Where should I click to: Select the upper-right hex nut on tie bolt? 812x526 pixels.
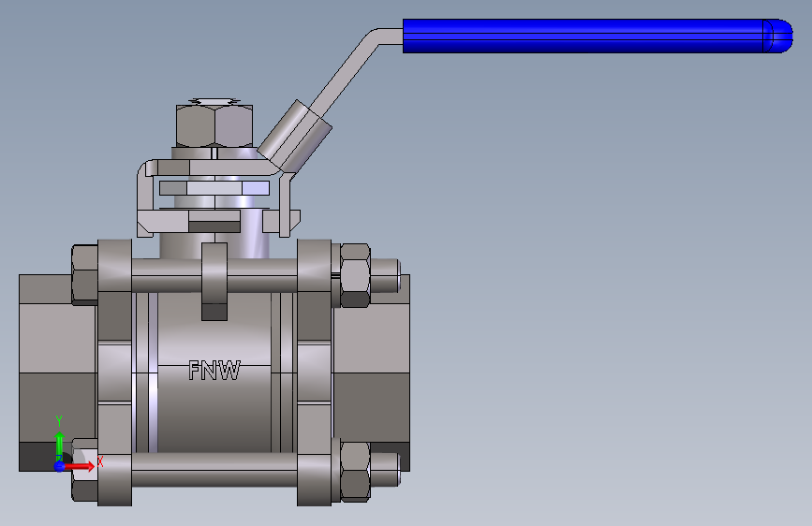(355, 275)
